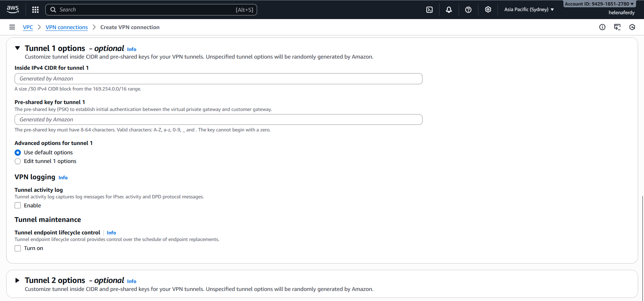644x301 pixels.
Task: Turn on tunnel endpoint lifecycle control
Action: pyautogui.click(x=18, y=248)
